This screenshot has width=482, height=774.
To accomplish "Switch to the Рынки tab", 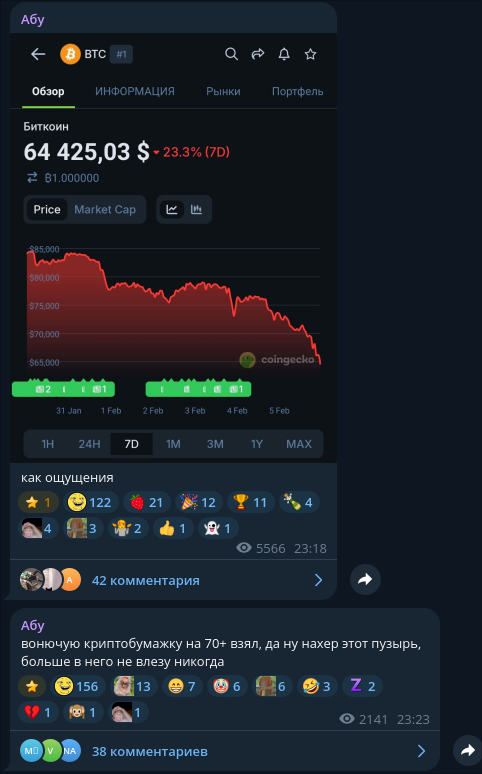I will [x=223, y=91].
